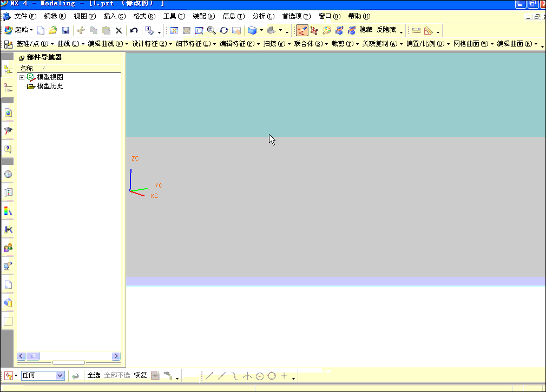
Task: Open the Roles people sidebar tab
Action: (8, 248)
